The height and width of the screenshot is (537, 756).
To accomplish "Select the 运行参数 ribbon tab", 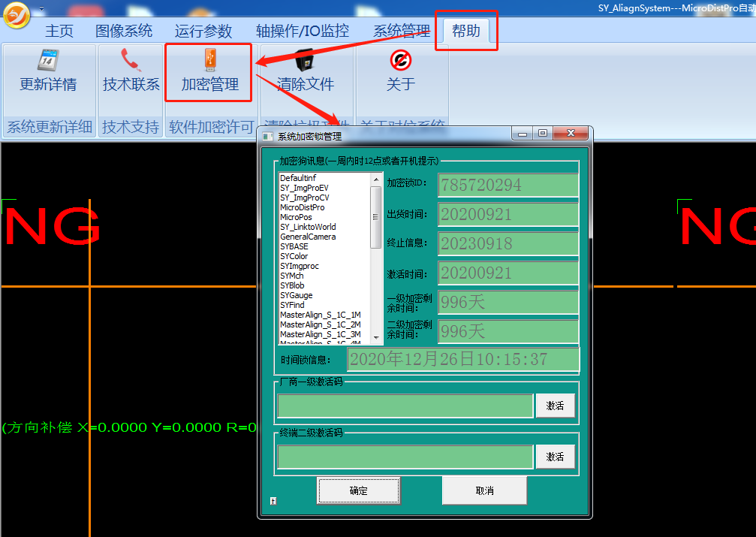I will click(203, 31).
